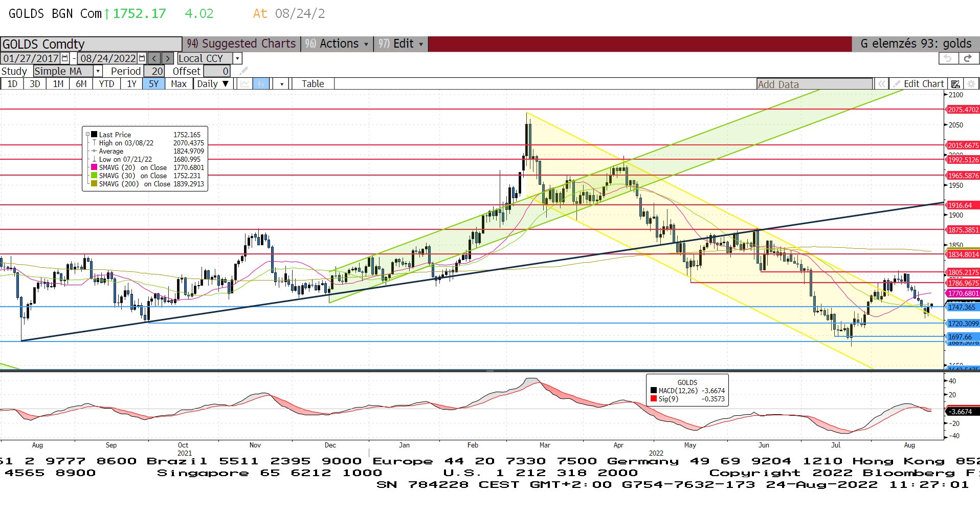980x513 pixels.
Task: Click the 2015.6675 price level label
Action: click(963, 145)
